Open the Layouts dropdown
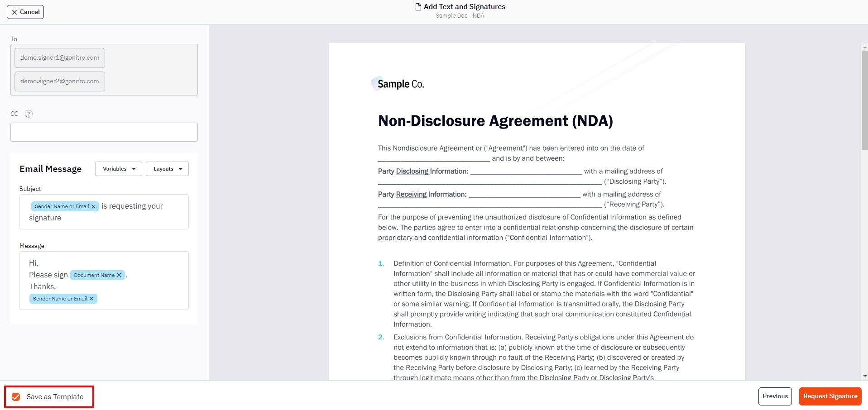The image size is (868, 410). pos(167,168)
